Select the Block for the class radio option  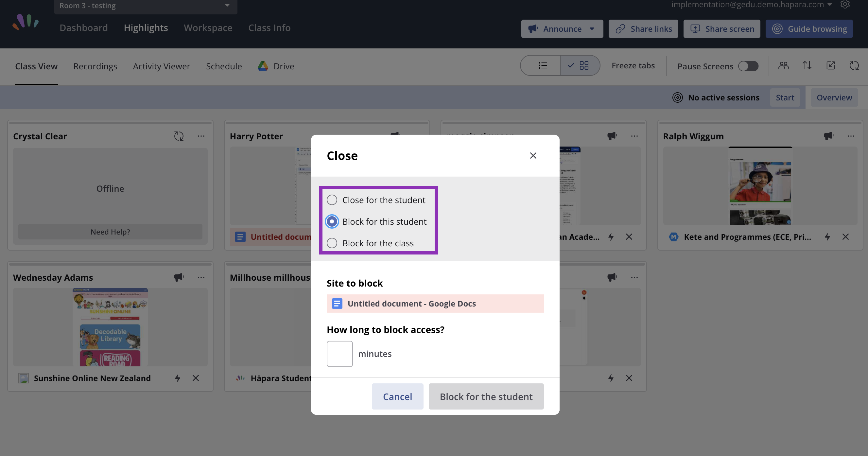click(x=332, y=243)
